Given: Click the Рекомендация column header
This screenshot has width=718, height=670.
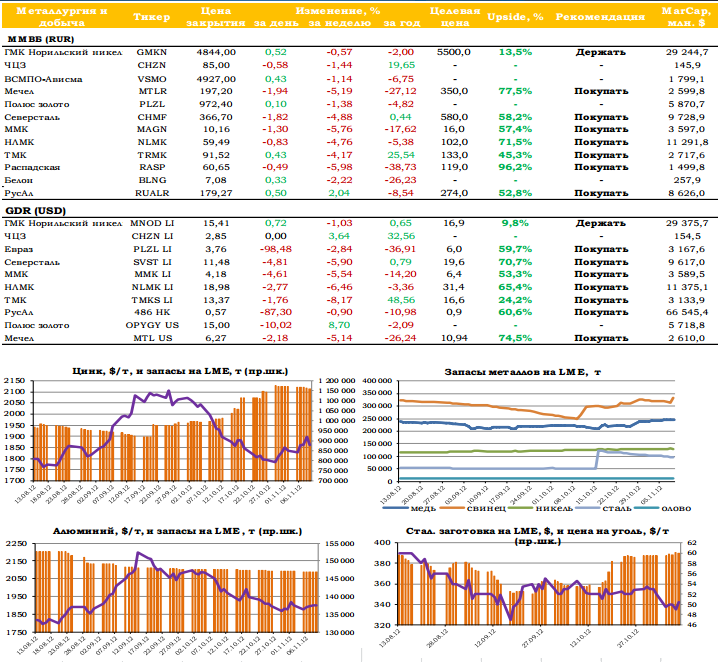Looking at the screenshot, I should 600,17.
